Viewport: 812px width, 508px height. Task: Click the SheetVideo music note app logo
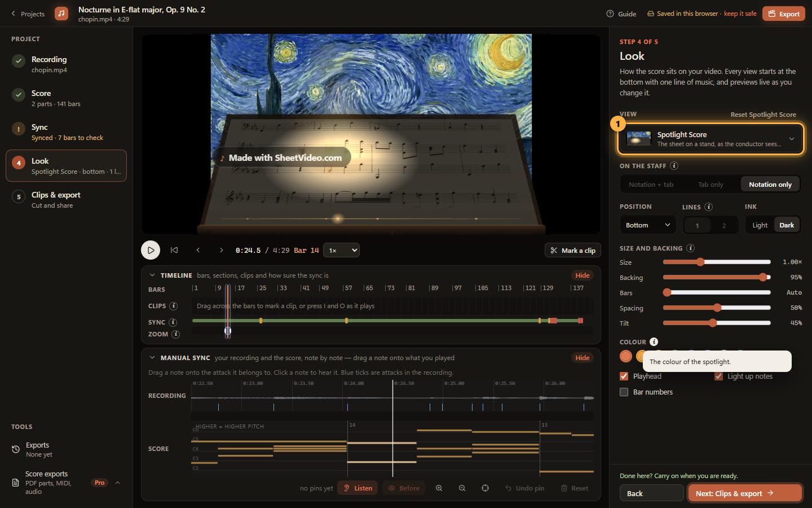pos(61,14)
